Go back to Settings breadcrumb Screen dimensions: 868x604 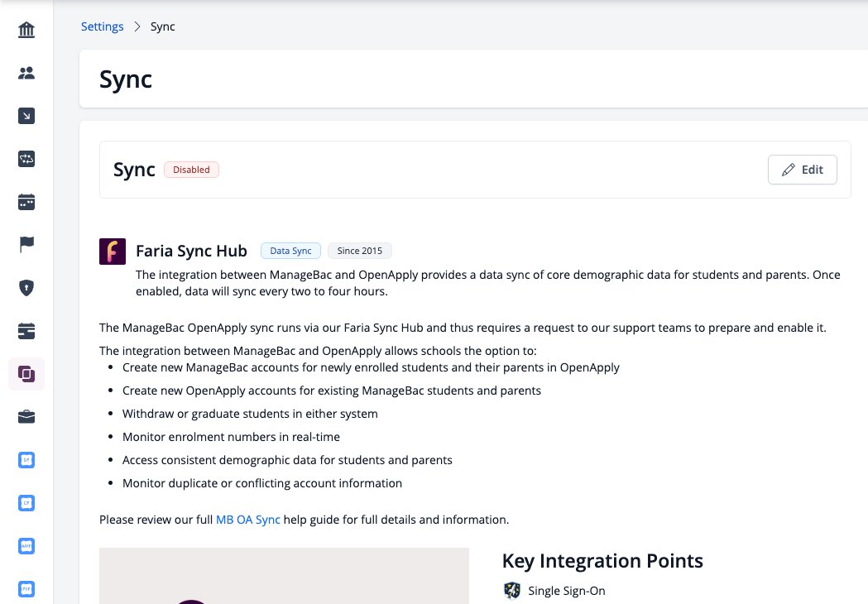tap(102, 26)
